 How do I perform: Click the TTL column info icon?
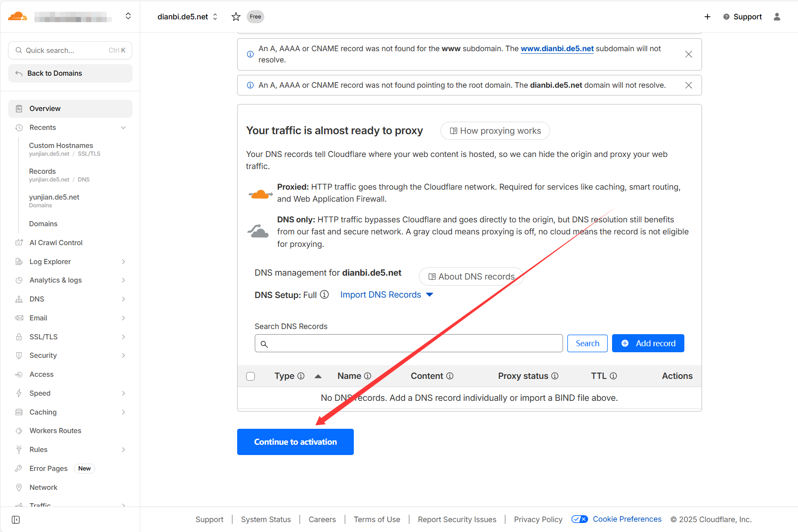pos(613,376)
